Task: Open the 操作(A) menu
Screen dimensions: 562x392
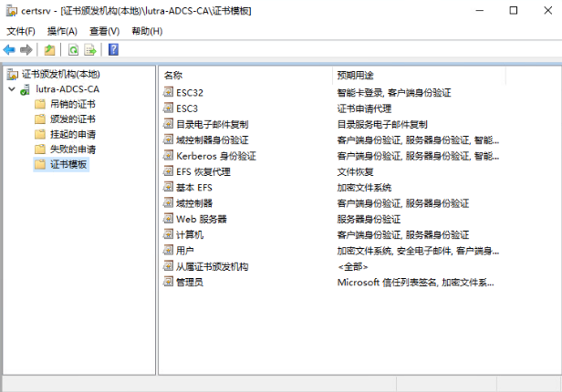Action: [62, 32]
